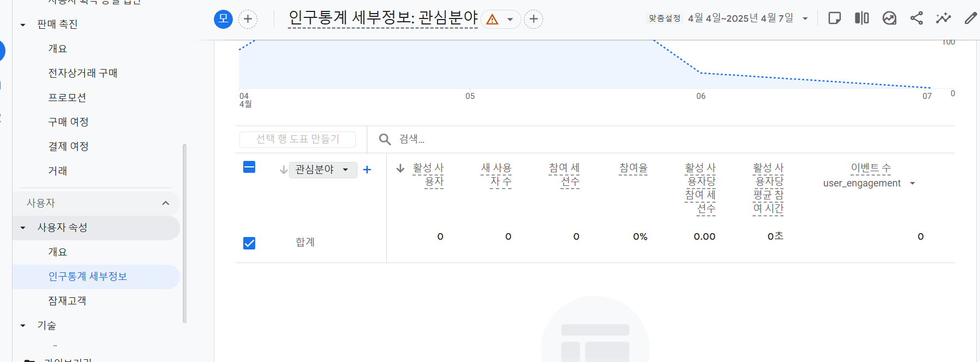Viewport: 980px width, 362px height.
Task: Click the 0초 value in the totals row
Action: [x=775, y=236]
